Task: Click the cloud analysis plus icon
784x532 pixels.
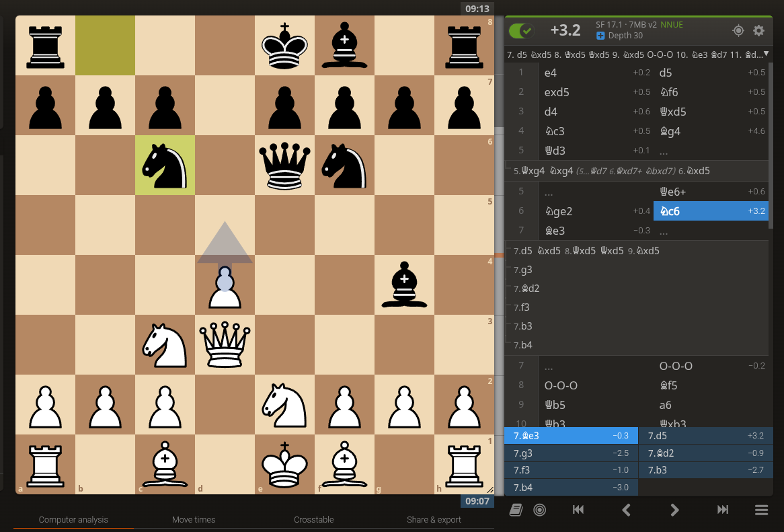Action: click(x=600, y=36)
